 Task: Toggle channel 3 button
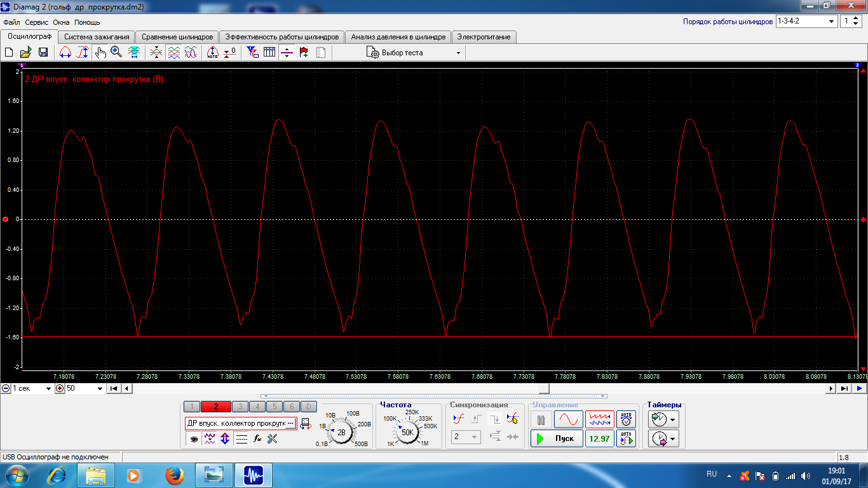tap(240, 407)
